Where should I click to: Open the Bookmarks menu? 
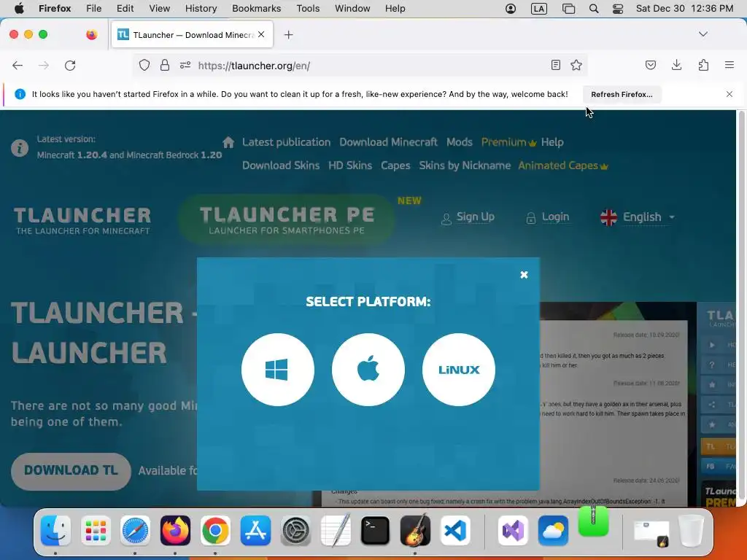point(256,9)
